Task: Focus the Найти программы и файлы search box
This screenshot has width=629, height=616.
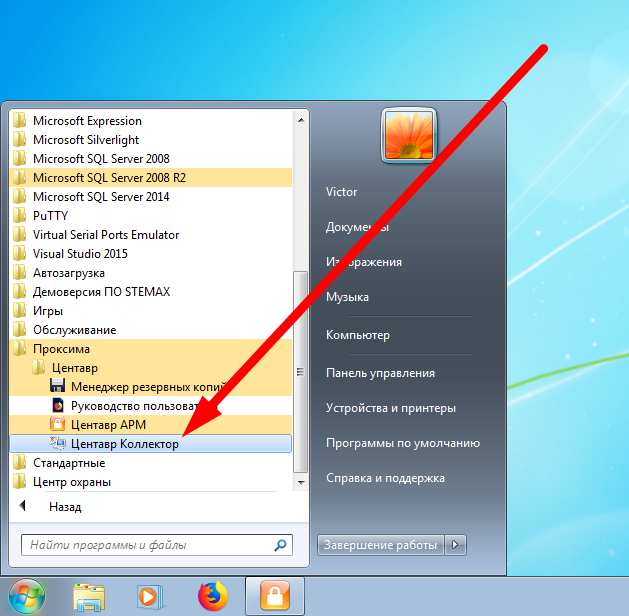Action: click(157, 545)
